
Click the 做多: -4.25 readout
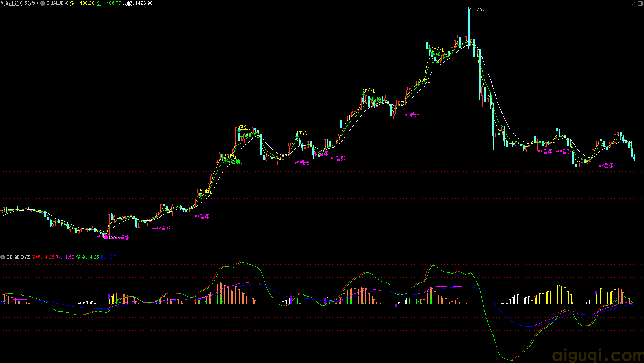pyautogui.click(x=43, y=257)
